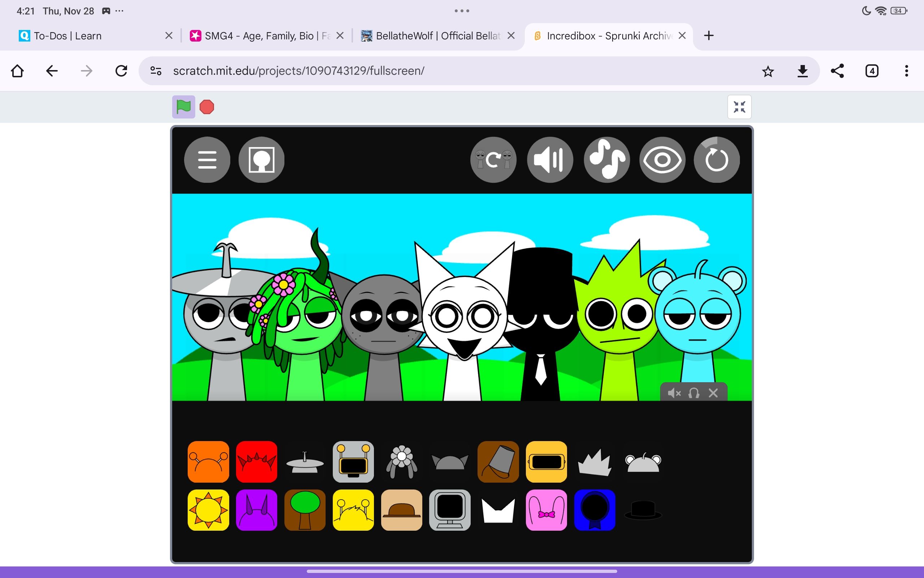The width and height of the screenshot is (924, 578).
Task: Close the To-Dos | Learn tab
Action: (x=169, y=36)
